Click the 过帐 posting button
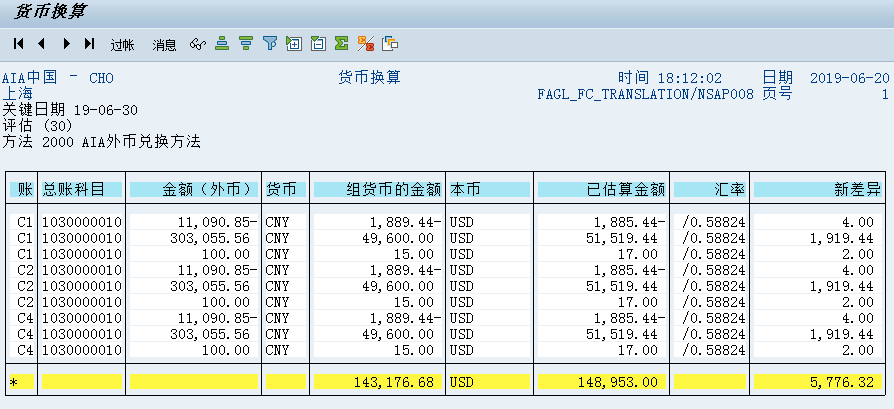Viewport: 894px width, 409px height. (x=123, y=44)
